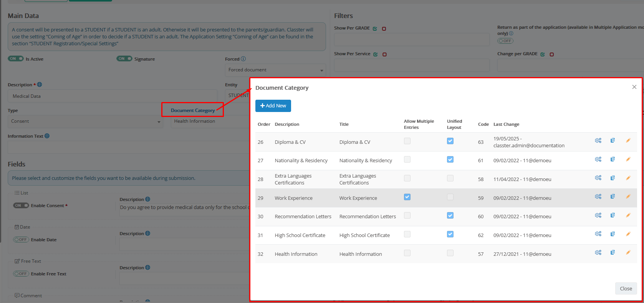Click the Document Category link label
Image resolution: width=644 pixels, height=303 pixels.
pos(192,110)
